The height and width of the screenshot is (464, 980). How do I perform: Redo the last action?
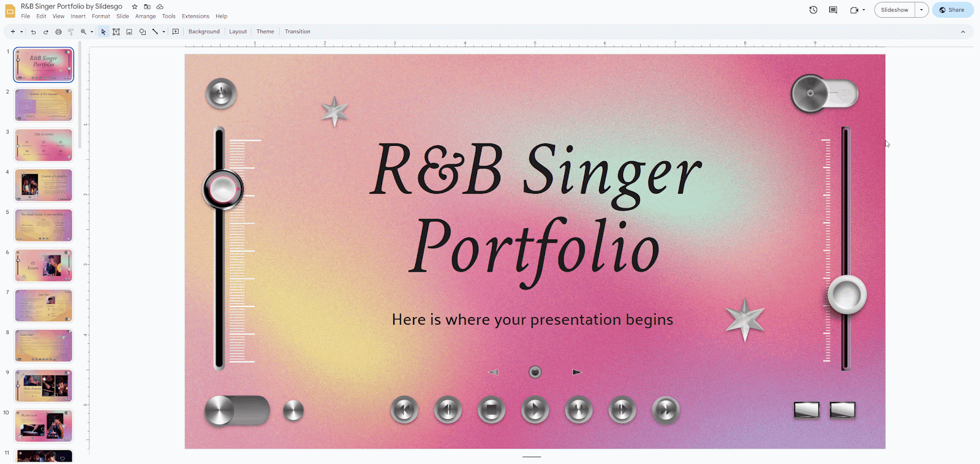(x=45, y=32)
